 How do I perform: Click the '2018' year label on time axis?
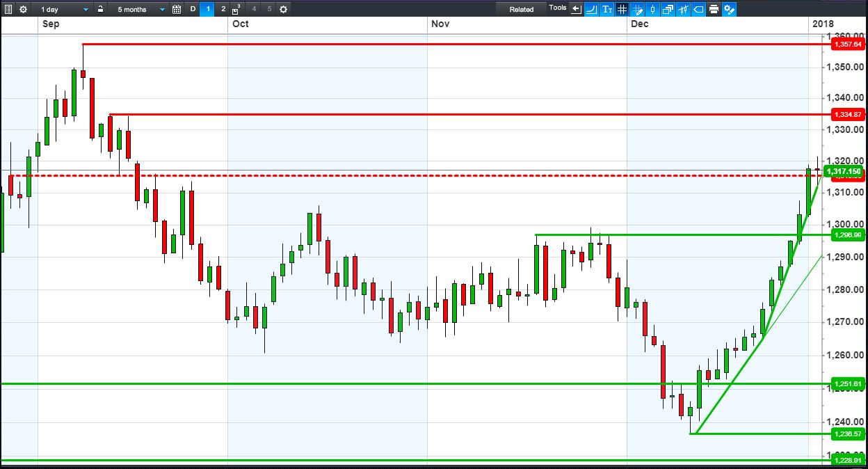(823, 24)
